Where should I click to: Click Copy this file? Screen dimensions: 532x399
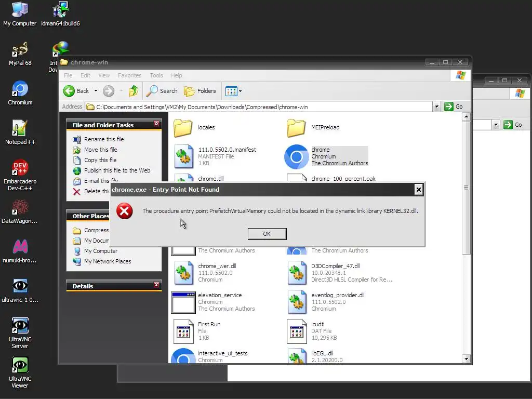coord(100,160)
